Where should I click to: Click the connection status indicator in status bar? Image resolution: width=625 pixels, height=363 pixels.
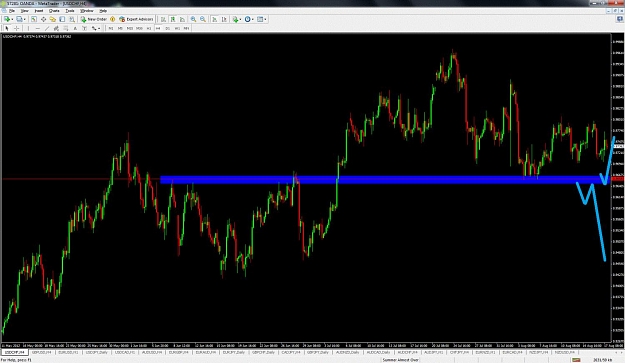pyautogui.click(x=576, y=360)
